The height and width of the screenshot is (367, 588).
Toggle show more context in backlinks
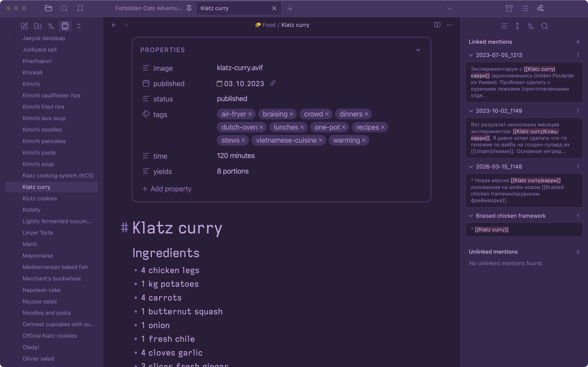coord(517,26)
